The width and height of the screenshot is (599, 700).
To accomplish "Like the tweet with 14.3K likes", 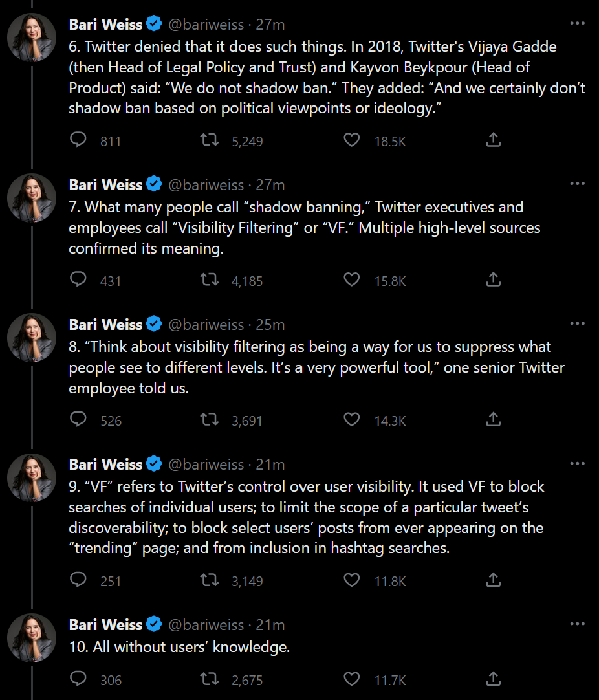I will (x=351, y=419).
